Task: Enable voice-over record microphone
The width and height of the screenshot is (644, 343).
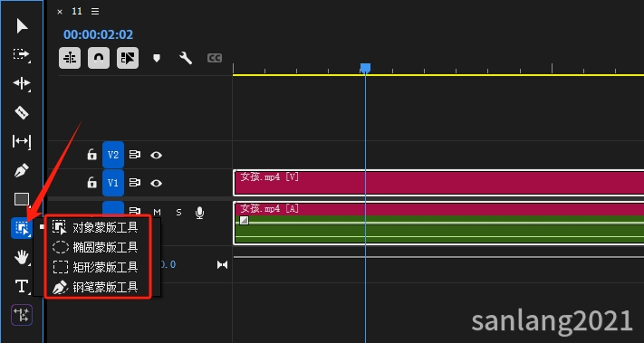Action: tap(199, 213)
